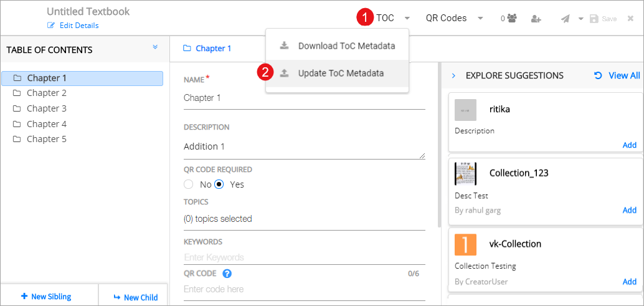Image resolution: width=644 pixels, height=306 pixels.
Task: Collapse the Explore Suggestions panel chevron
Action: [x=453, y=75]
